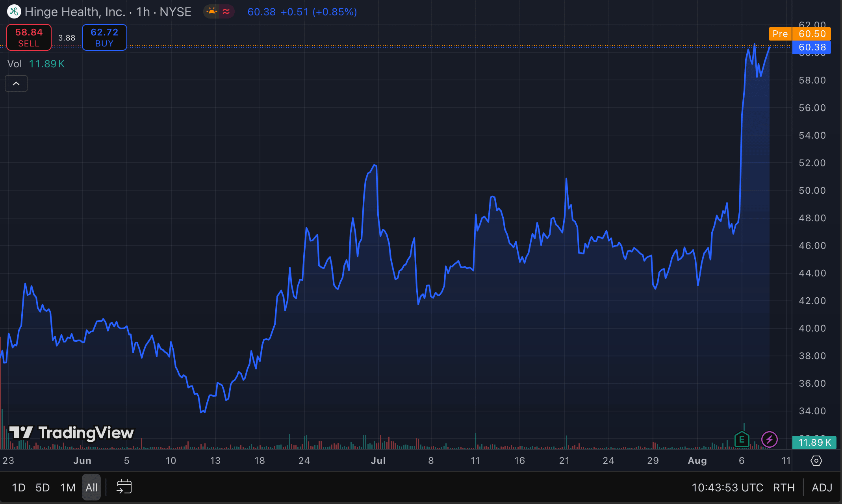The height and width of the screenshot is (504, 842).
Task: Collapse the indicator legend with chevron
Action: [16, 83]
